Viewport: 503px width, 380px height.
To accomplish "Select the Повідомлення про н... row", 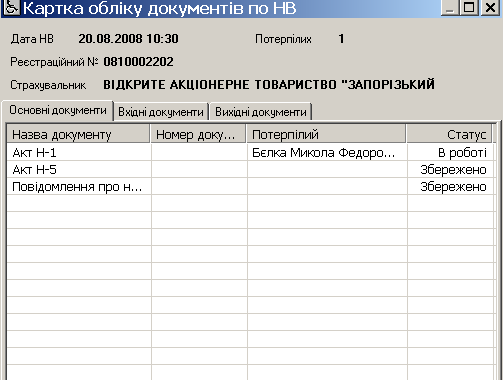I will point(250,187).
